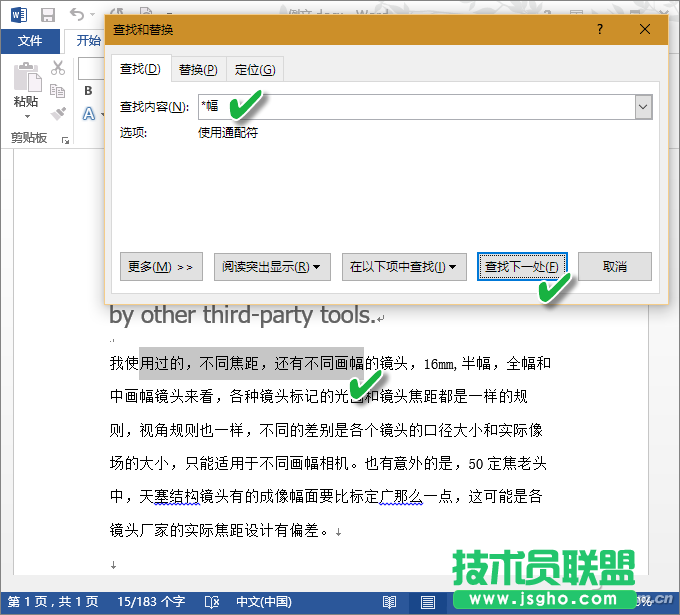Click the 查找下一处 button
The width and height of the screenshot is (680, 615).
(x=522, y=267)
